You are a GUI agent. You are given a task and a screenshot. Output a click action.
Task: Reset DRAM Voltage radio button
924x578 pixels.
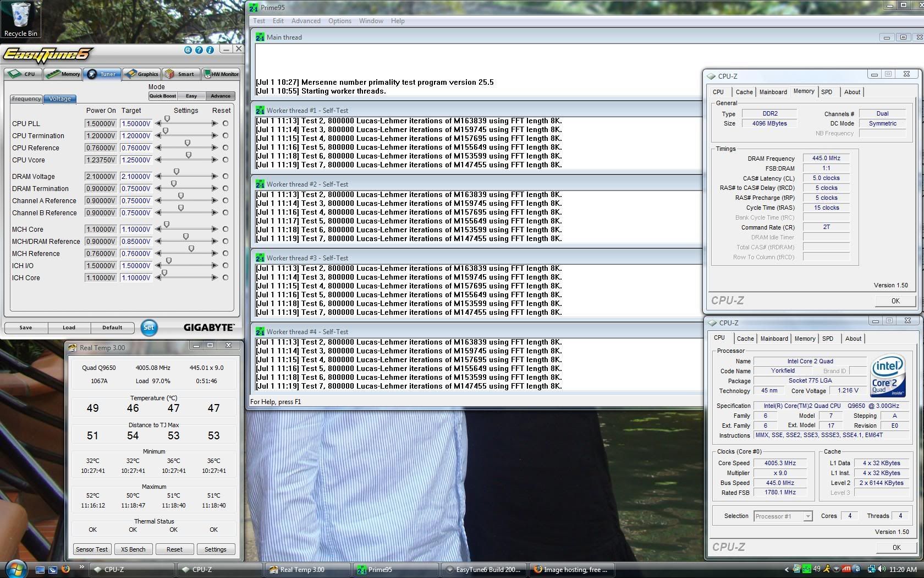click(x=226, y=177)
